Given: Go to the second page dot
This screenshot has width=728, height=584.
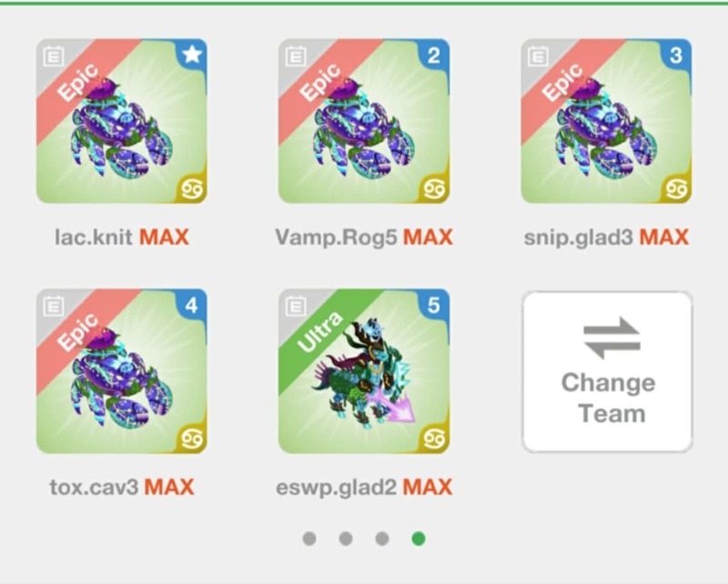Looking at the screenshot, I should [x=346, y=539].
